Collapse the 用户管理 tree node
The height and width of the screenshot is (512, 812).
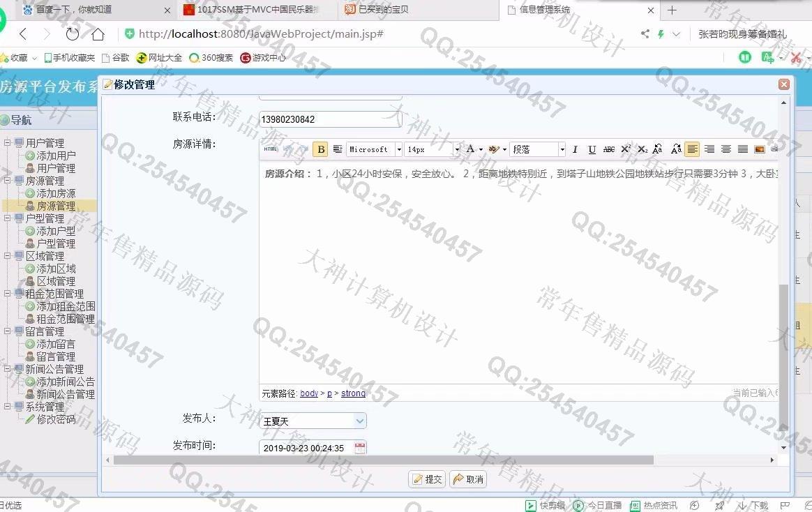(8, 142)
